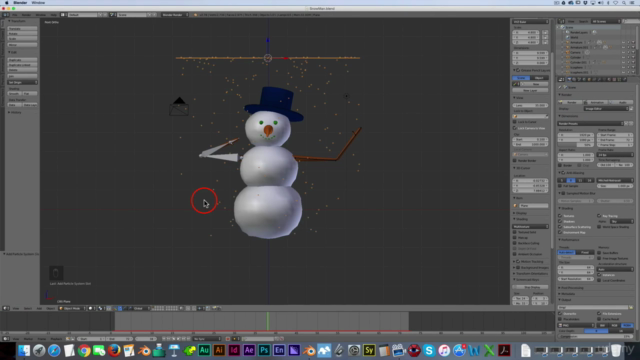Open Skype from the dock

429,350
